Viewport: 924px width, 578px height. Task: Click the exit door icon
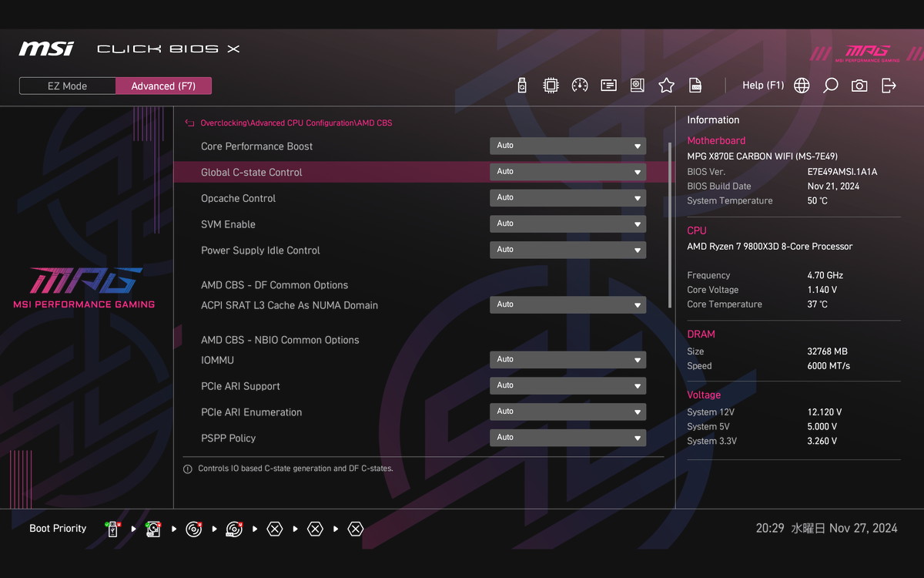point(889,86)
